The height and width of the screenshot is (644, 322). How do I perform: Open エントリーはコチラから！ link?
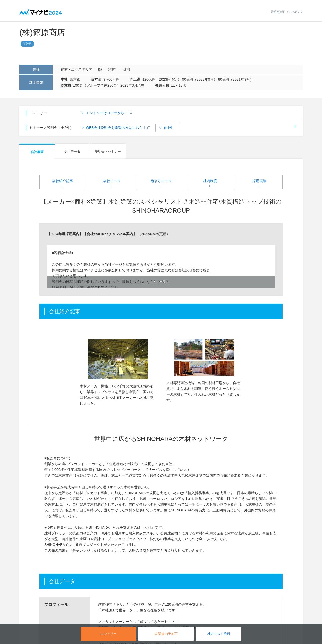(x=106, y=113)
